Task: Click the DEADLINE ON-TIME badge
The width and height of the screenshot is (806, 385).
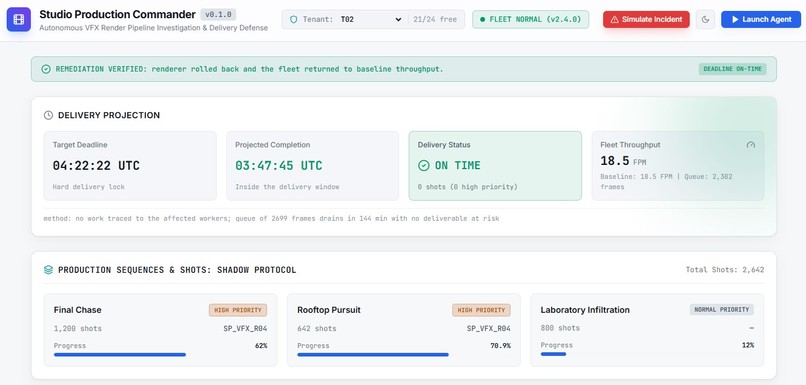Action: click(x=732, y=69)
